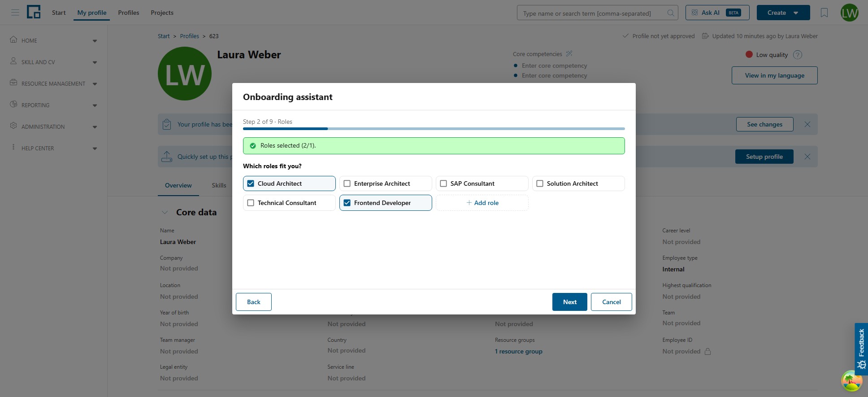Open the bookmarks icon
Image resolution: width=868 pixels, height=397 pixels.
tap(824, 13)
